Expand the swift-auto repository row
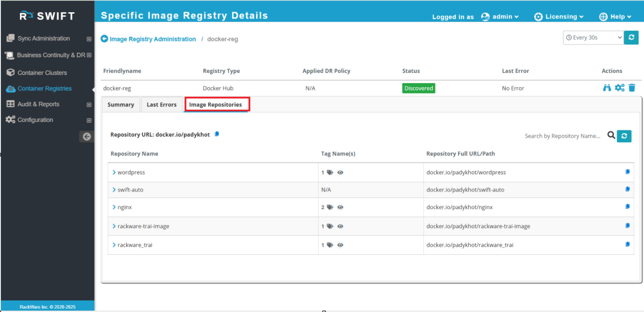 114,190
